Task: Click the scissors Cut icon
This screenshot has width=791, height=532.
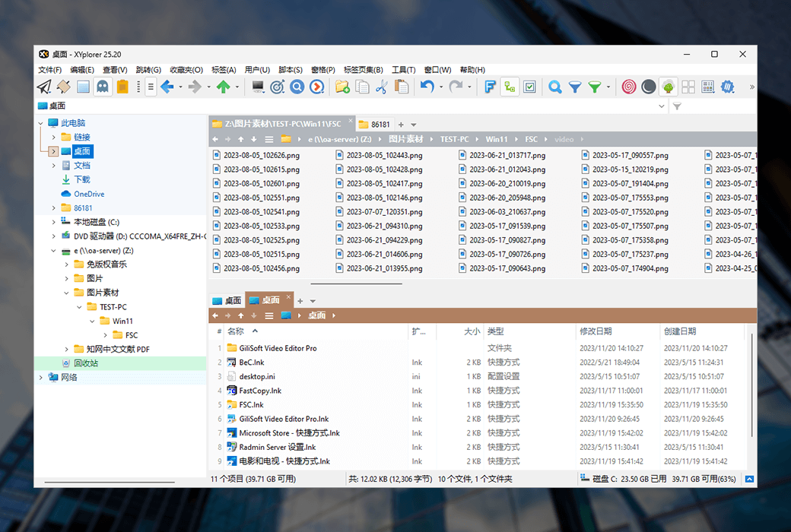Action: pyautogui.click(x=382, y=87)
